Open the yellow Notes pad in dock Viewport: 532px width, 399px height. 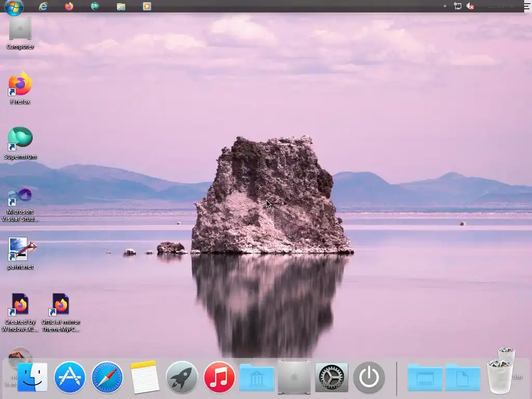pos(144,377)
